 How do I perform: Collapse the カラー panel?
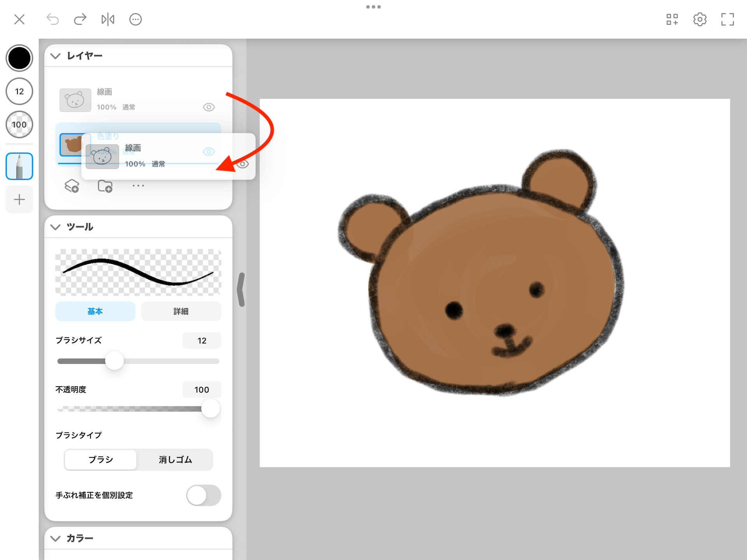pos(55,539)
